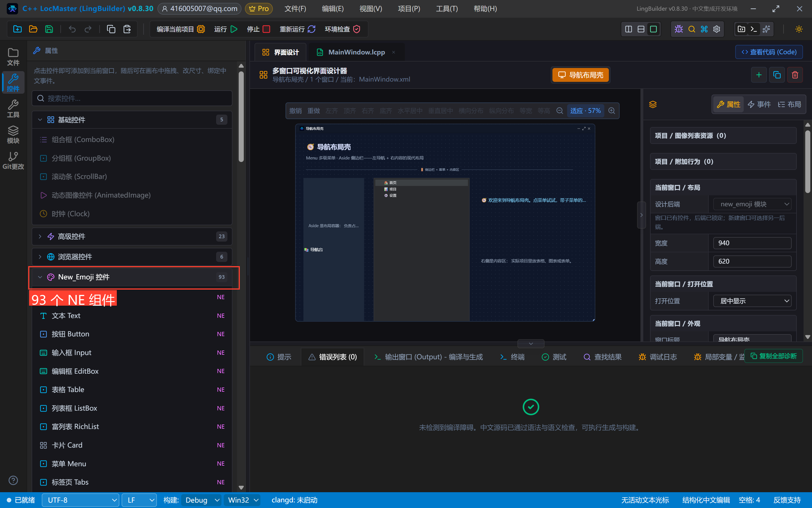The image size is (812, 508).
Task: Click the 编译当前项目 button
Action: click(181, 29)
